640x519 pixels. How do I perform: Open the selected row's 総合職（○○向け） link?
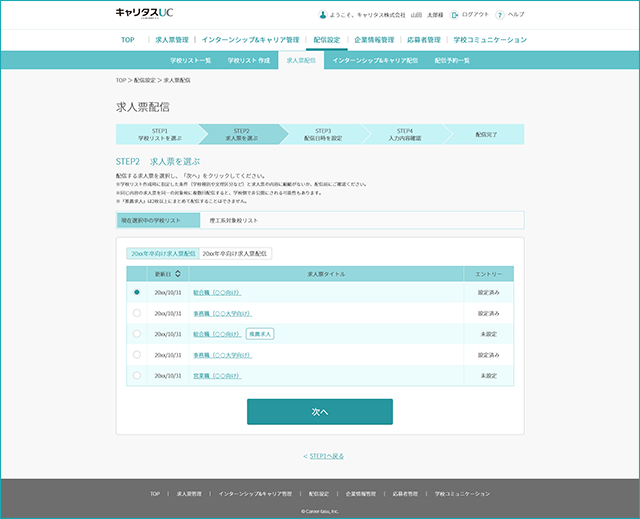(217, 293)
